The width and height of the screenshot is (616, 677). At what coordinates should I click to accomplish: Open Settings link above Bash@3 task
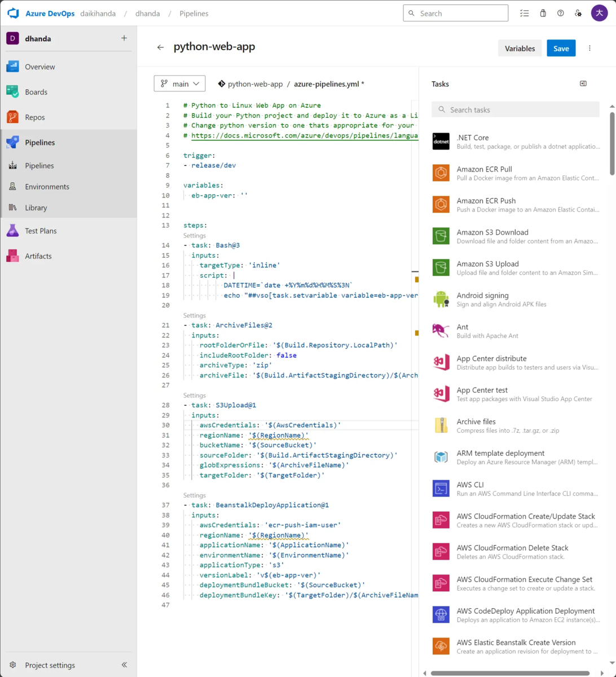[x=195, y=235]
